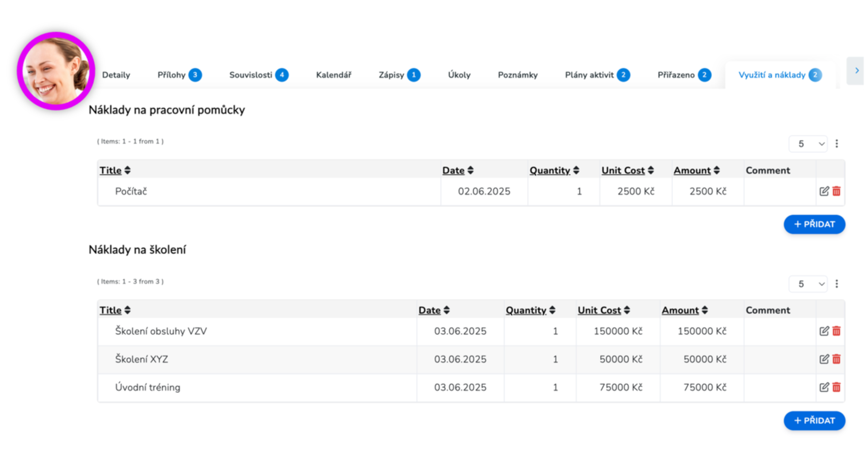The height and width of the screenshot is (449, 868).
Task: Open page size dropdown for pracovní pomůcky
Action: click(x=808, y=144)
